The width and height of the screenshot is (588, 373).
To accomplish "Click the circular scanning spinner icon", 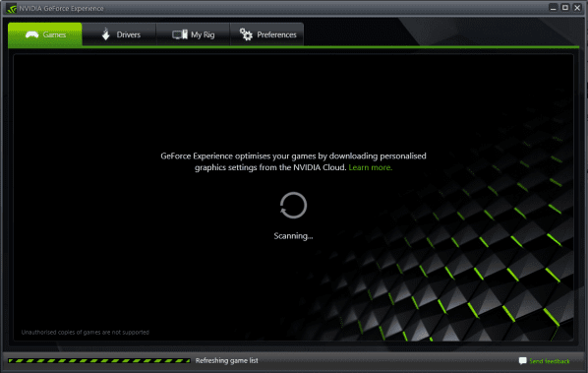I will coord(293,206).
